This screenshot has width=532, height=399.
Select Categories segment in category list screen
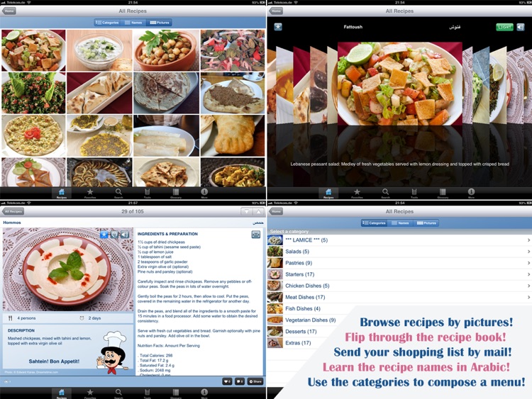[374, 223]
